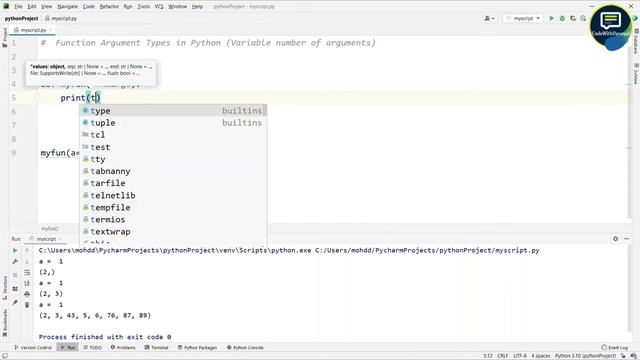The image size is (640, 360).
Task: Choose 'tempfile' from the completion list
Action: point(173,207)
